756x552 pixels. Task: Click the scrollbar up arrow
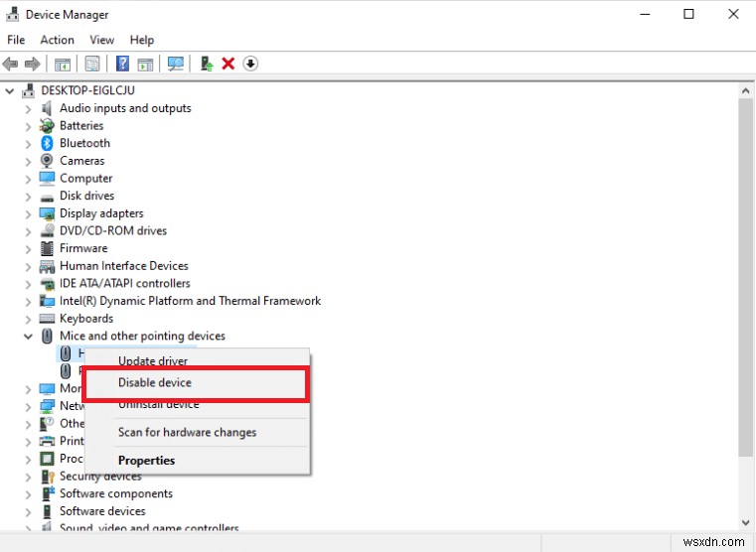[x=745, y=90]
